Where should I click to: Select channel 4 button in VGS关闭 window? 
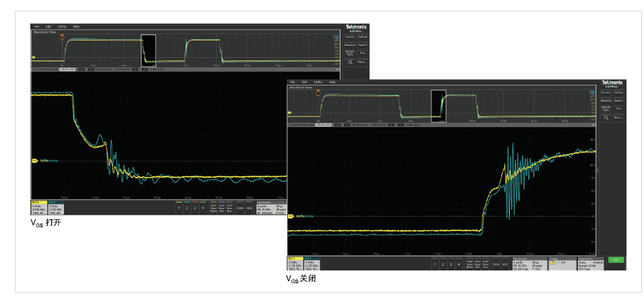459,264
